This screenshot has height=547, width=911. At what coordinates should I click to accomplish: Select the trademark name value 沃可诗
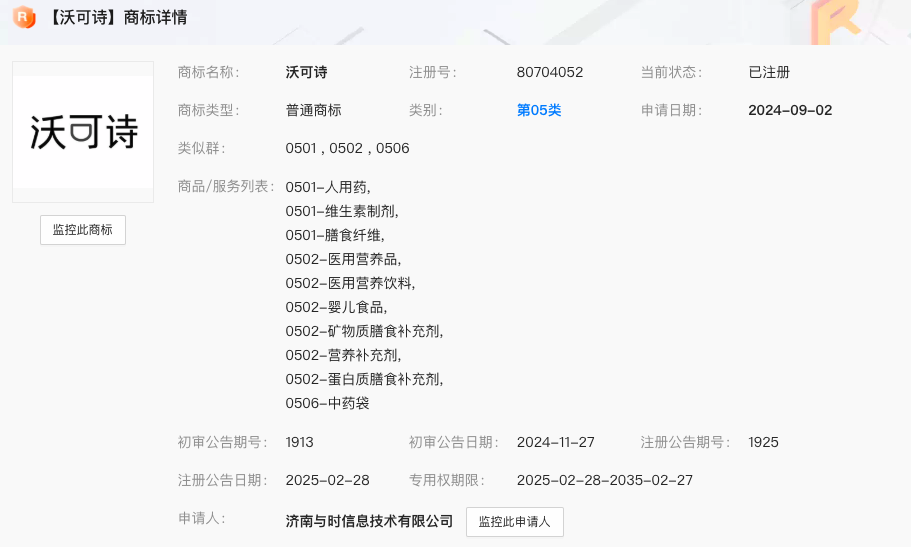click(x=306, y=72)
